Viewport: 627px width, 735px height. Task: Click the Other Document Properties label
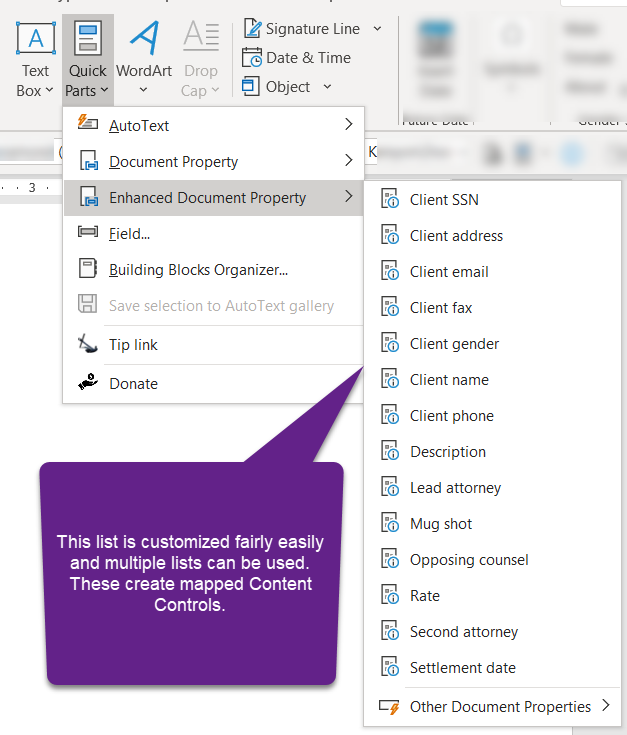pyautogui.click(x=500, y=707)
